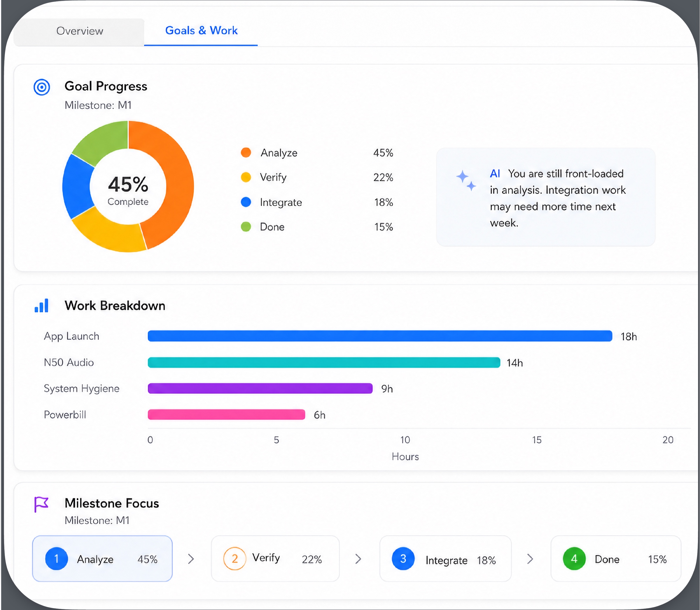Click the legend value '18%'
The height and width of the screenshot is (610, 700).
coord(383,202)
